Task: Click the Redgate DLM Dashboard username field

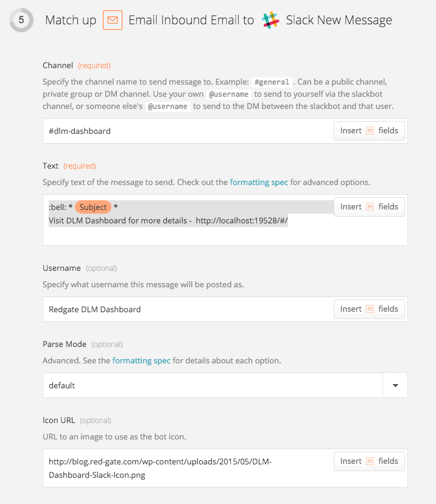Action: pyautogui.click(x=183, y=309)
